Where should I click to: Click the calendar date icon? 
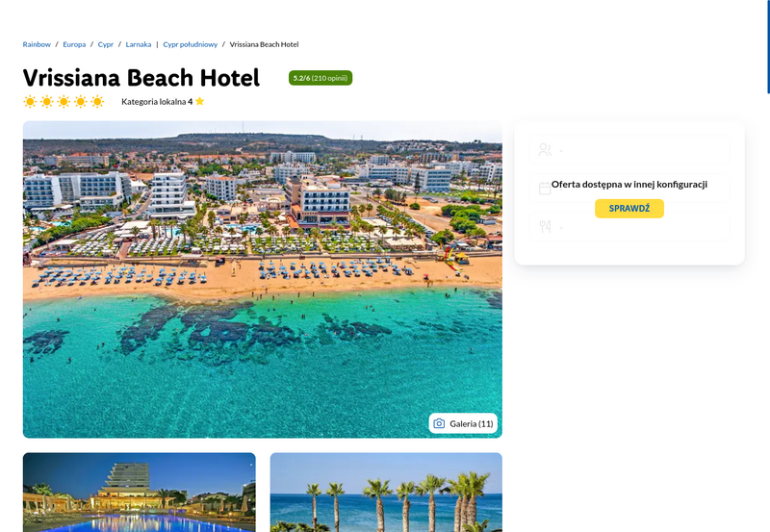coord(545,188)
